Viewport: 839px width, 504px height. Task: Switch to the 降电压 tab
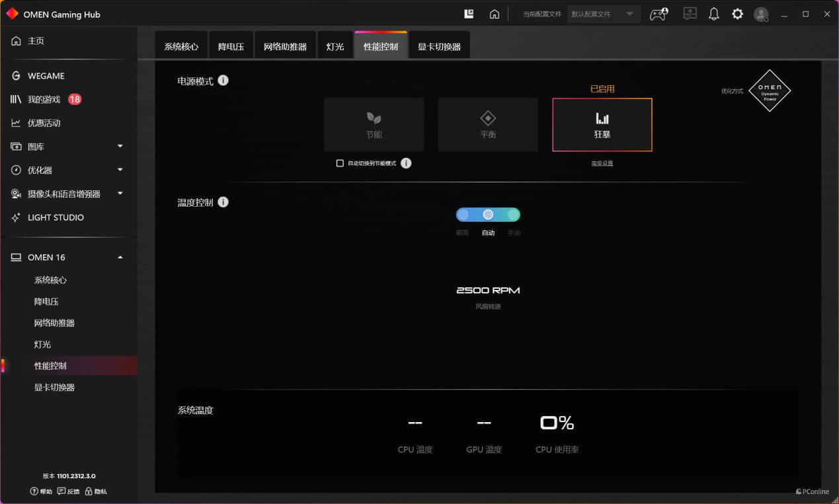pos(231,47)
